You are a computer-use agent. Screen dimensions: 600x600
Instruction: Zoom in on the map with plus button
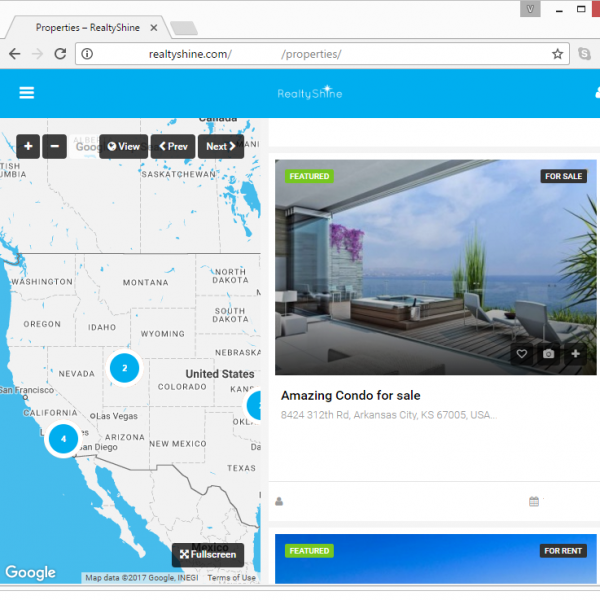[x=28, y=146]
